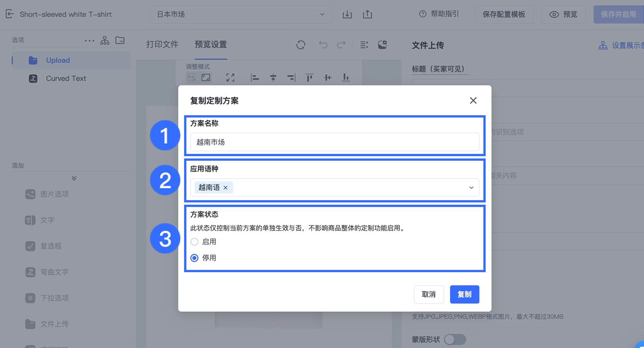Select the Curved Text option item

point(71,78)
